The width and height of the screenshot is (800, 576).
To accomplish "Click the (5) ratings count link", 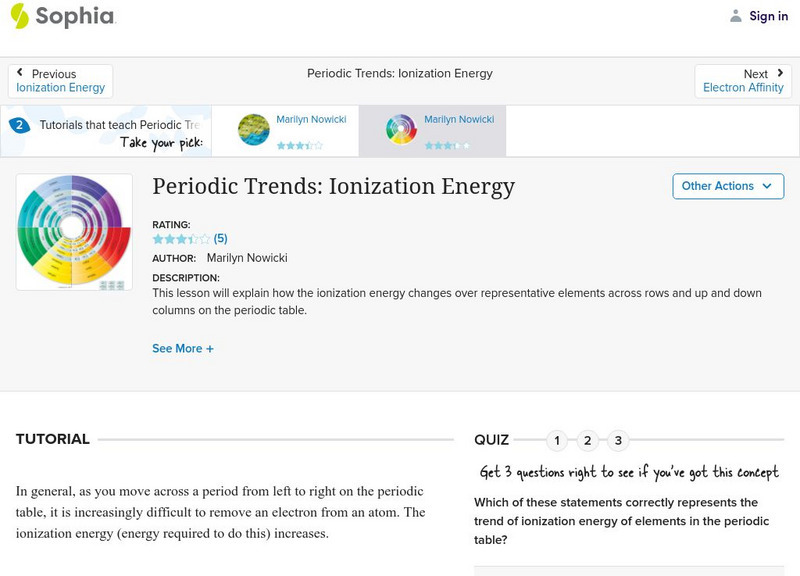I will point(221,239).
